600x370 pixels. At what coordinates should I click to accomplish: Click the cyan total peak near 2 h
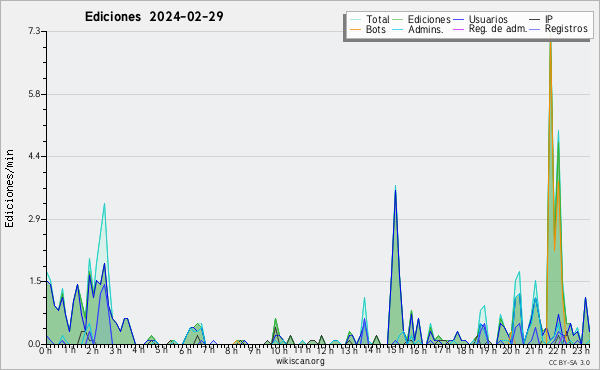click(104, 205)
